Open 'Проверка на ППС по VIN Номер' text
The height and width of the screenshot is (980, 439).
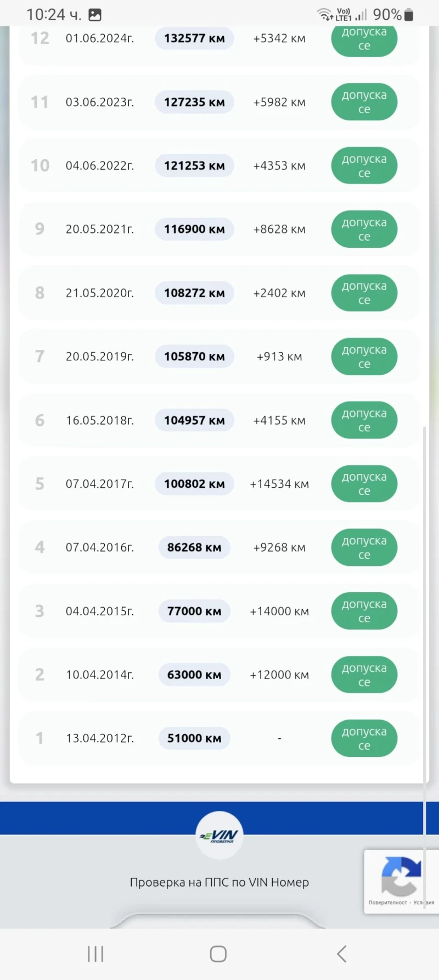pos(219,882)
